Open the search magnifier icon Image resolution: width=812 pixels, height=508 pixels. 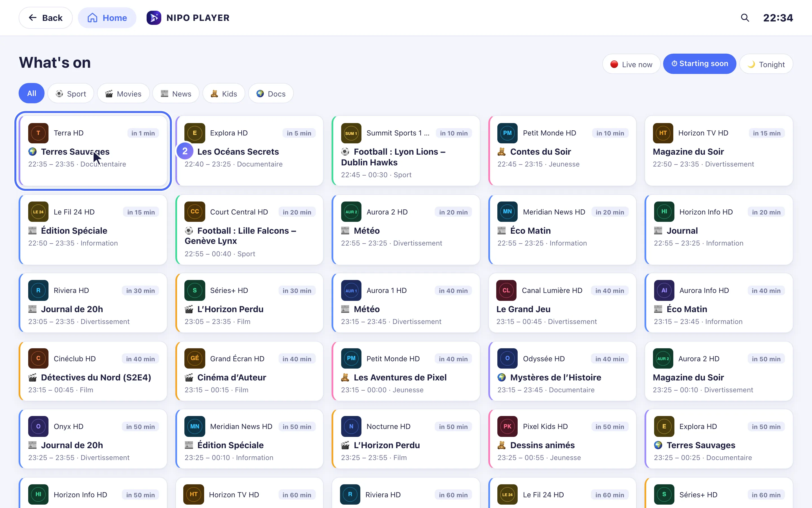745,18
